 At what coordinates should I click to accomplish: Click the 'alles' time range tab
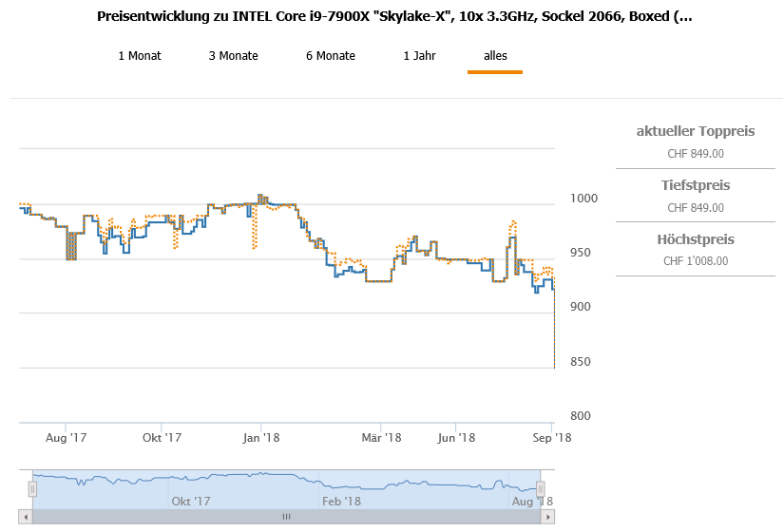(495, 56)
